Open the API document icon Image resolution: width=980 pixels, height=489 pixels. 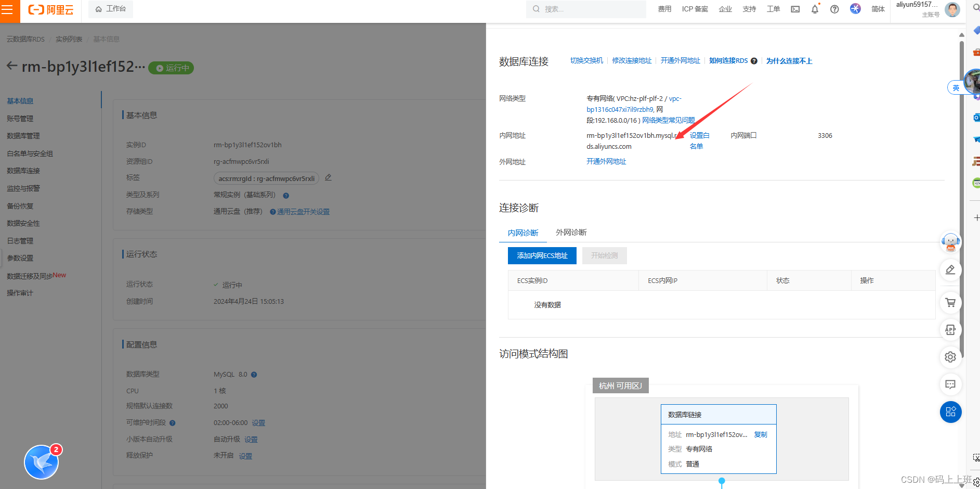click(950, 330)
